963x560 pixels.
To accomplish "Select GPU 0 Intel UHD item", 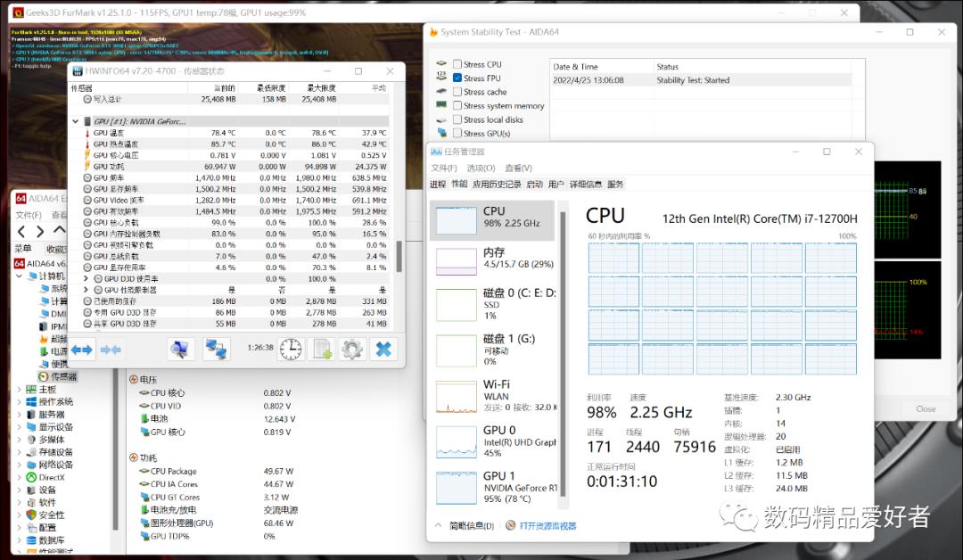I will pos(492,441).
